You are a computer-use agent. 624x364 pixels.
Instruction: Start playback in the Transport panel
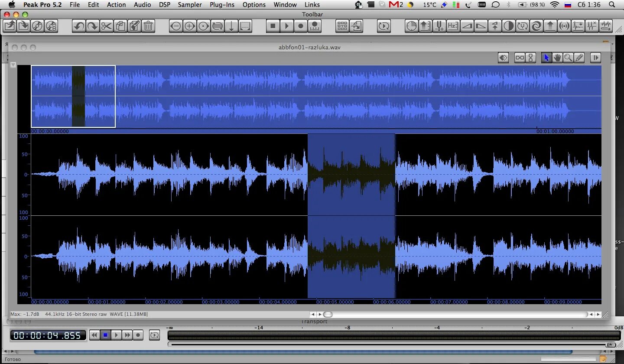point(116,335)
